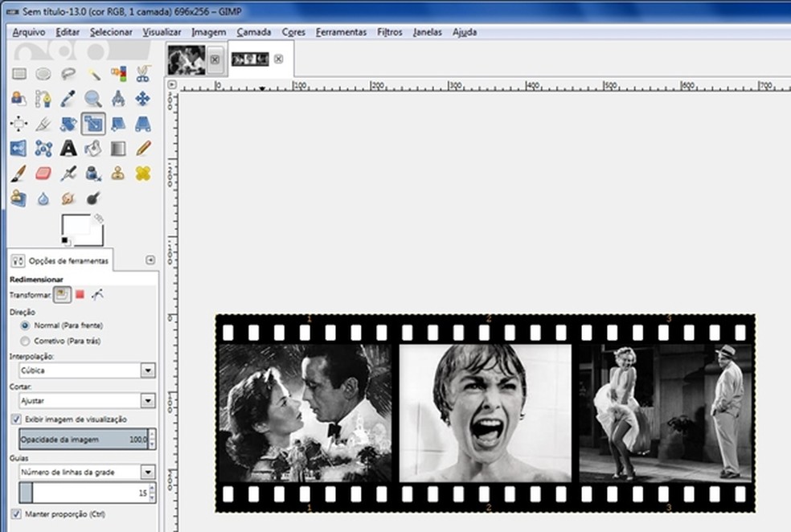Pick the Scissors Select tool
791x532 pixels.
tap(143, 74)
